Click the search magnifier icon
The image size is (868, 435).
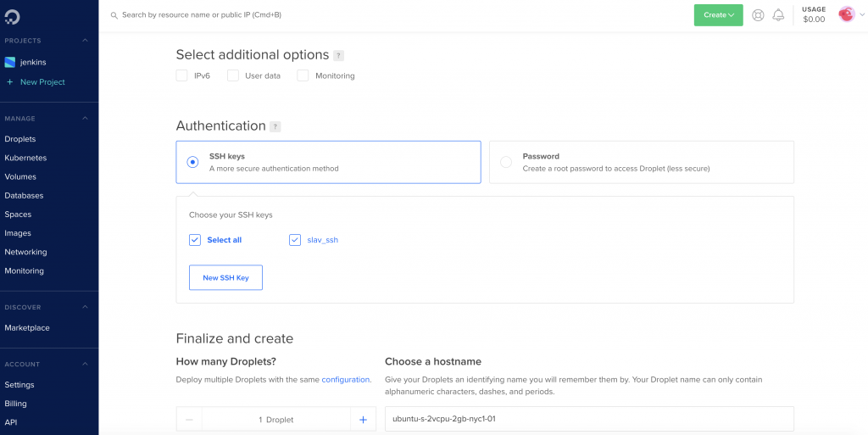pyautogui.click(x=114, y=15)
